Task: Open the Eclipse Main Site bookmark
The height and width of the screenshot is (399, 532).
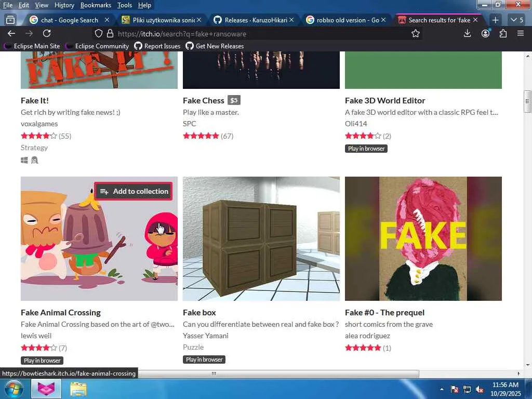Action: point(33,46)
